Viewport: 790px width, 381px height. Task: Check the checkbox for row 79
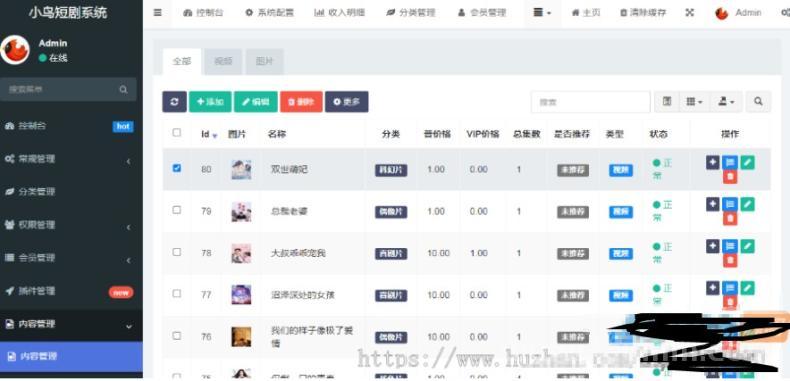coord(176,210)
